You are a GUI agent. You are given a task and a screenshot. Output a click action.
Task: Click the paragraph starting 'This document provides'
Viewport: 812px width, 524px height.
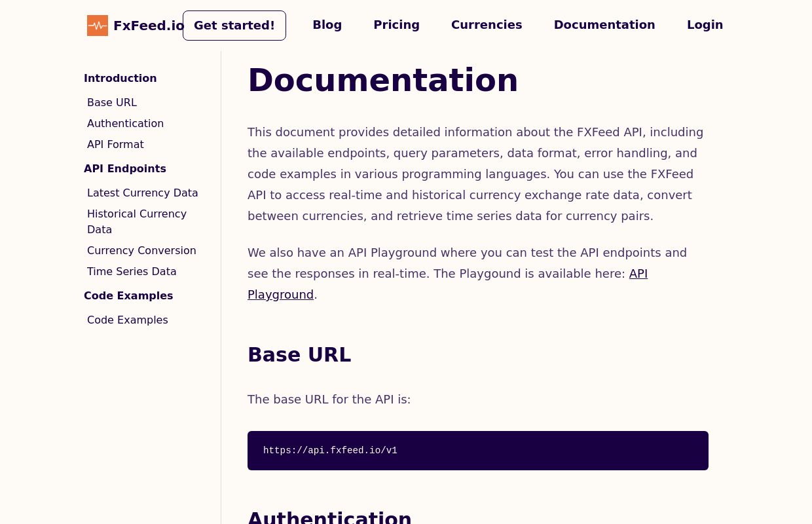tap(477, 174)
